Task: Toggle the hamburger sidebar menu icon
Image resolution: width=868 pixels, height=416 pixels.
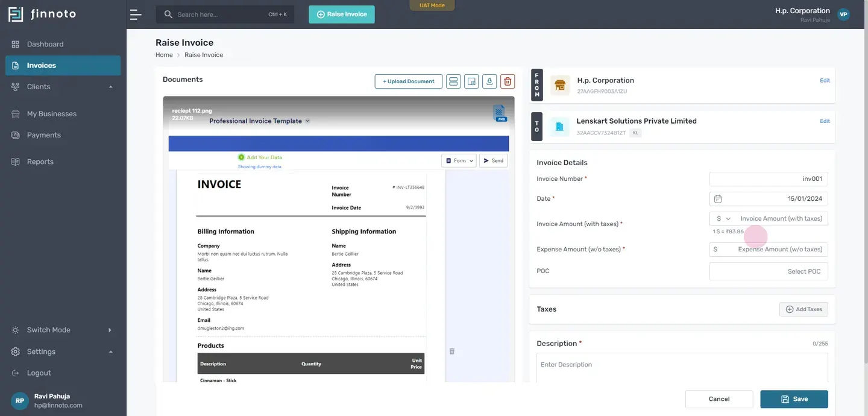Action: pos(136,14)
